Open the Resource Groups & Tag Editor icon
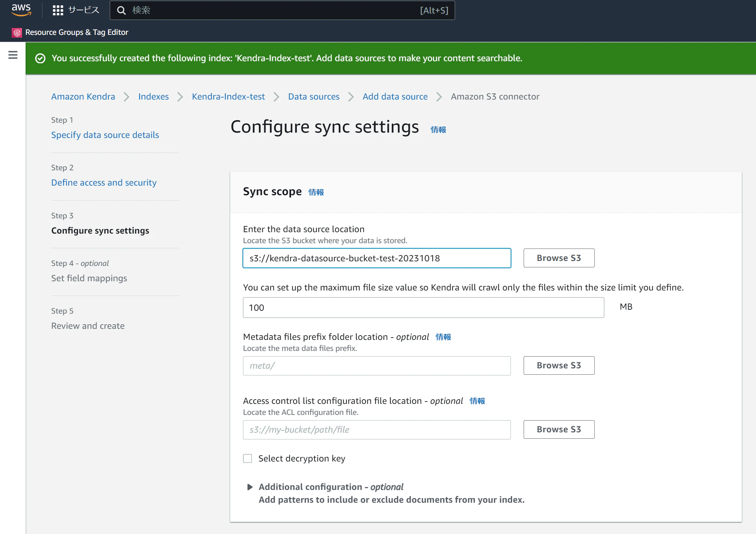The width and height of the screenshot is (756, 534). (17, 33)
